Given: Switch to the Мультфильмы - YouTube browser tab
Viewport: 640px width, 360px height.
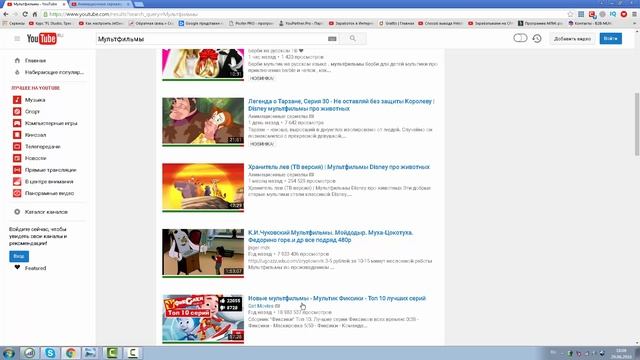Looking at the screenshot, I should click(x=35, y=4).
